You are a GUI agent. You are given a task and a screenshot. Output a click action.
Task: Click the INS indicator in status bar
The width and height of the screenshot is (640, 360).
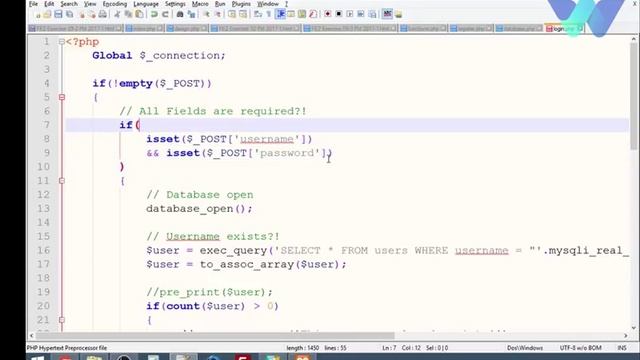622,348
